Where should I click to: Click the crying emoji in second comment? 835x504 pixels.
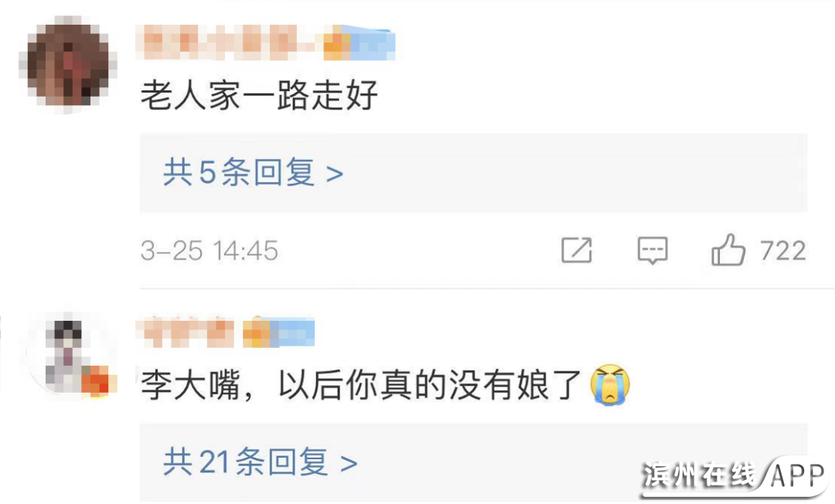610,384
